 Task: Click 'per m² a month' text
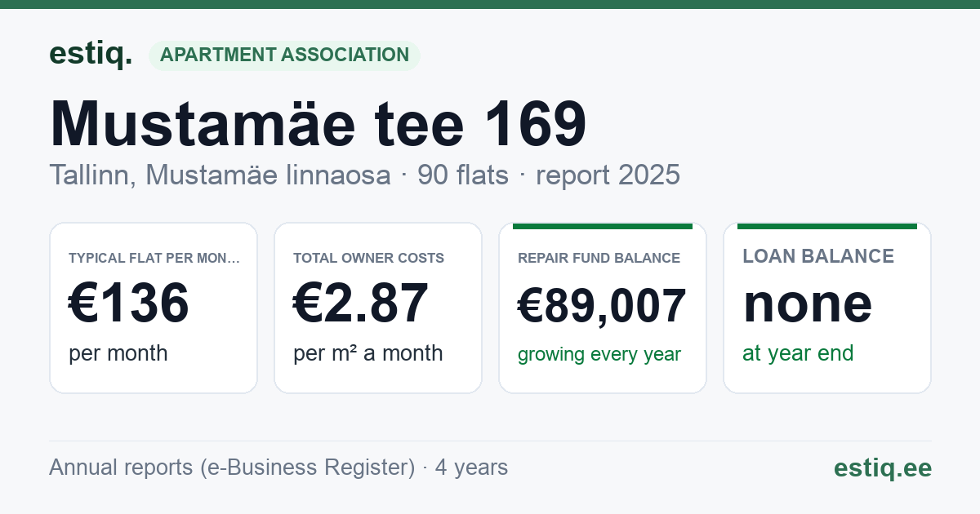(x=368, y=353)
